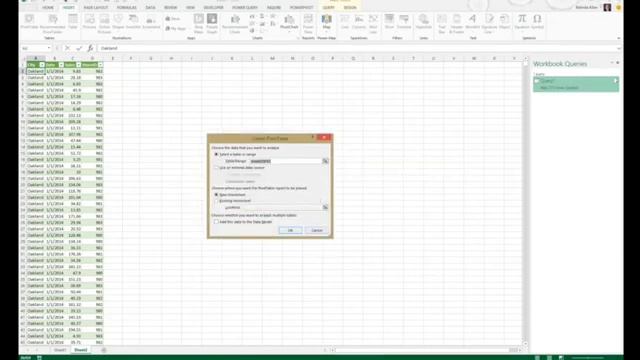Switch to the Sheet1 worksheet tab
The height and width of the screenshot is (360, 640).
60,350
